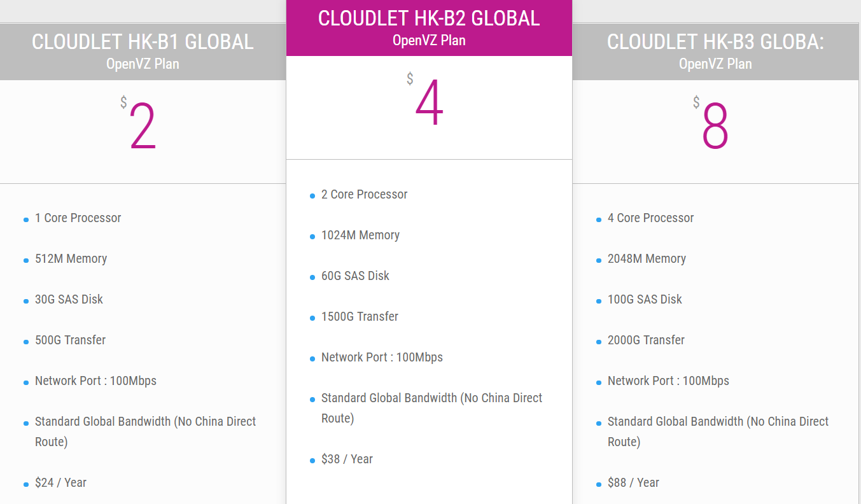Click the CLOUDLET HK-B1 GLOBAL plan heading
Image resolution: width=861 pixels, height=504 pixels.
point(143,42)
